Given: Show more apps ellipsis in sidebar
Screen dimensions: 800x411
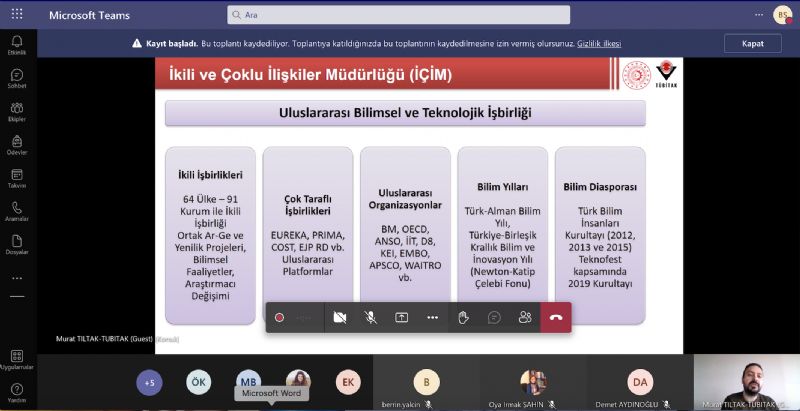Looking at the screenshot, I should 17,278.
